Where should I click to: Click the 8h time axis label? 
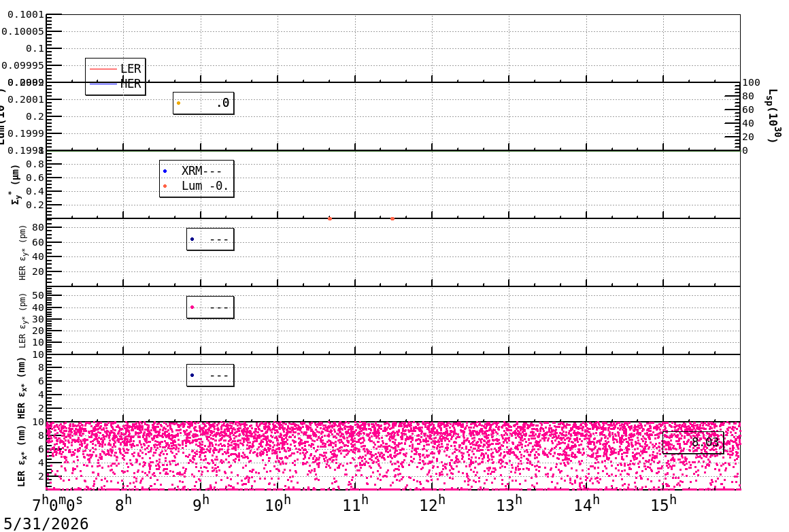[123, 504]
